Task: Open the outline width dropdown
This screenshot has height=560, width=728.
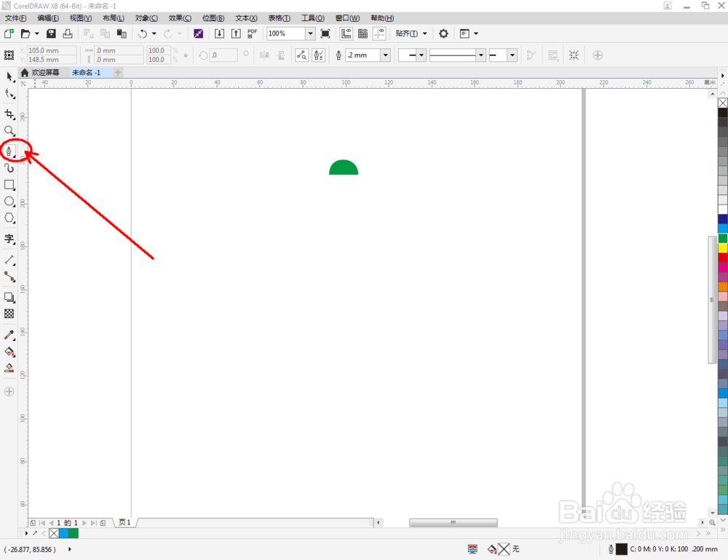Action: click(x=385, y=55)
